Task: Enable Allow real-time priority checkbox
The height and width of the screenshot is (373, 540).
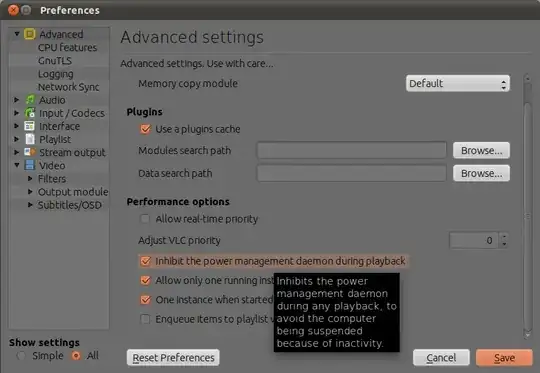Action: (145, 219)
